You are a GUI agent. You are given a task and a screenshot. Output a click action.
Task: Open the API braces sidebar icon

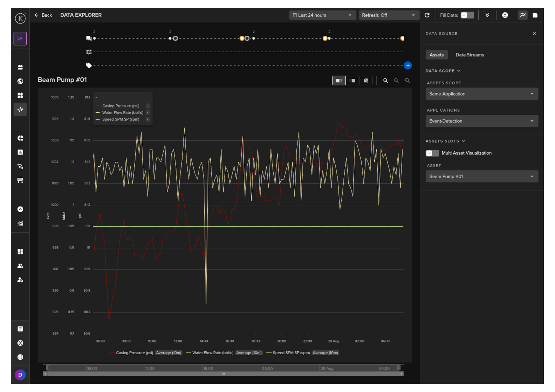[20, 357]
